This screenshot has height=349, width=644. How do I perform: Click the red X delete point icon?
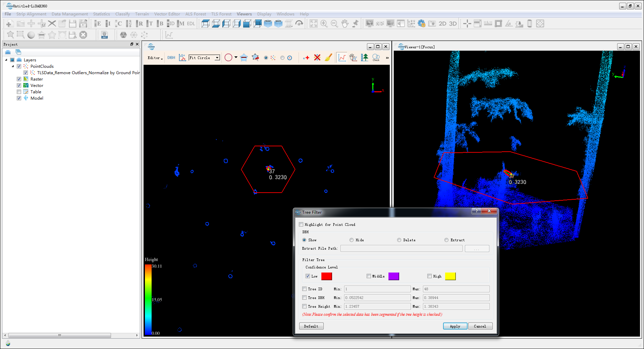coord(317,58)
